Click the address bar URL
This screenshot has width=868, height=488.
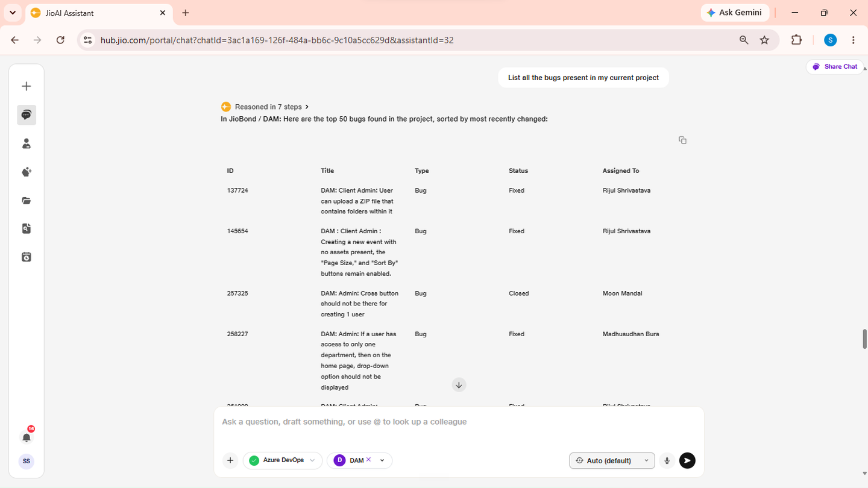[277, 40]
